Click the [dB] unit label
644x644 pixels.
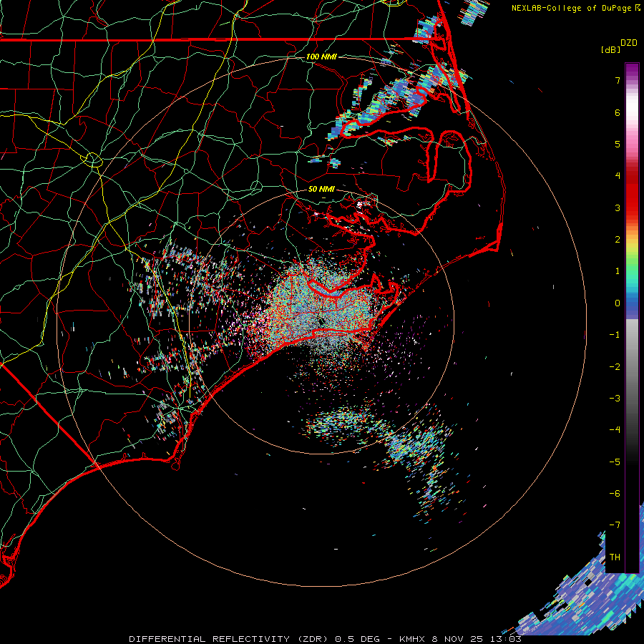click(610, 49)
